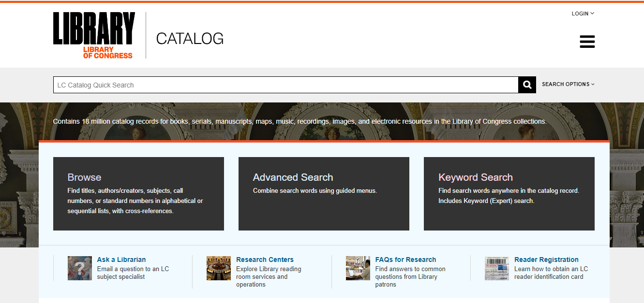Expand Search Options dropdown

(568, 84)
